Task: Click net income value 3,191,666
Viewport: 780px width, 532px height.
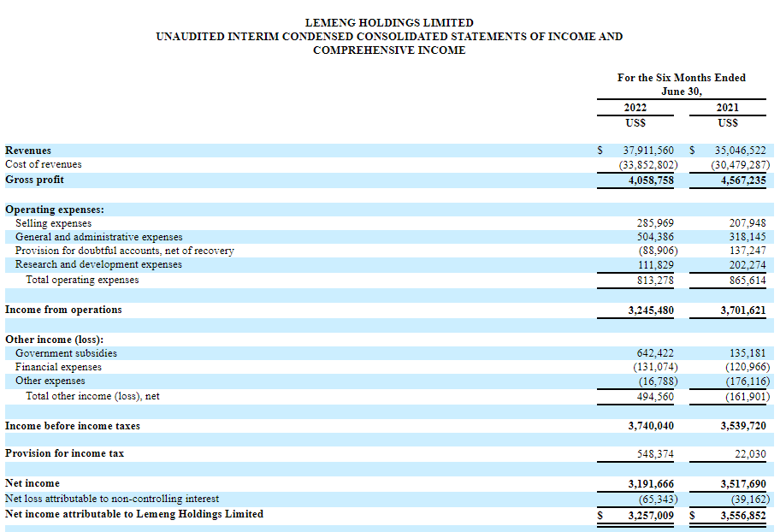Action: [651, 484]
